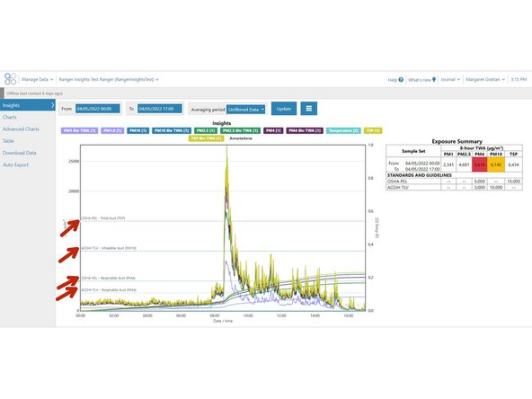Click the What's new link
This screenshot has width=532, height=399.
[x=420, y=80]
